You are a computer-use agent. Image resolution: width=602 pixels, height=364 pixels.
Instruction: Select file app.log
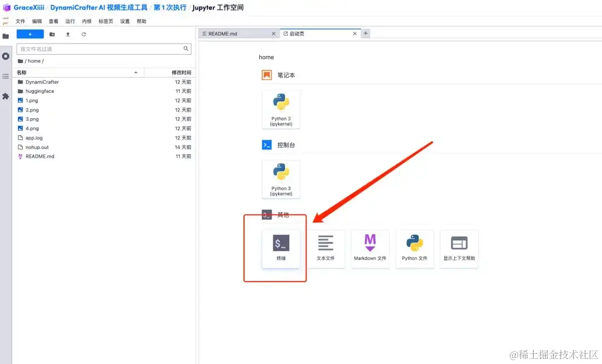coord(104,138)
